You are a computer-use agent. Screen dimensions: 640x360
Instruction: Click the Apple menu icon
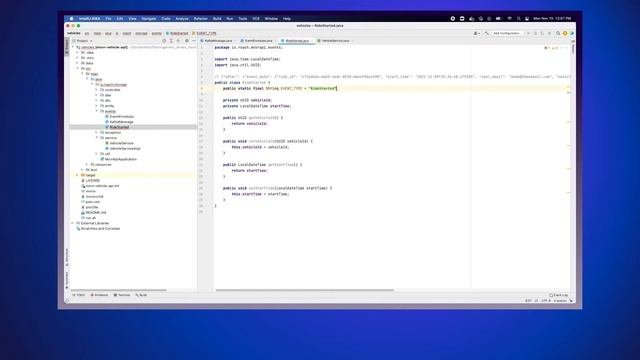click(x=71, y=19)
